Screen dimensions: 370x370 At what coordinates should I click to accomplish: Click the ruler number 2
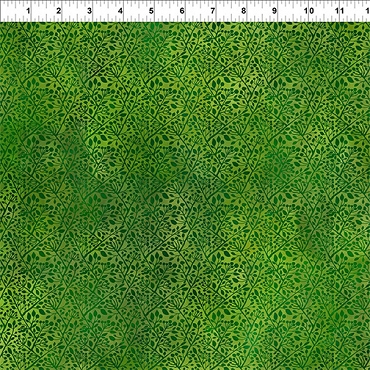coord(59,11)
